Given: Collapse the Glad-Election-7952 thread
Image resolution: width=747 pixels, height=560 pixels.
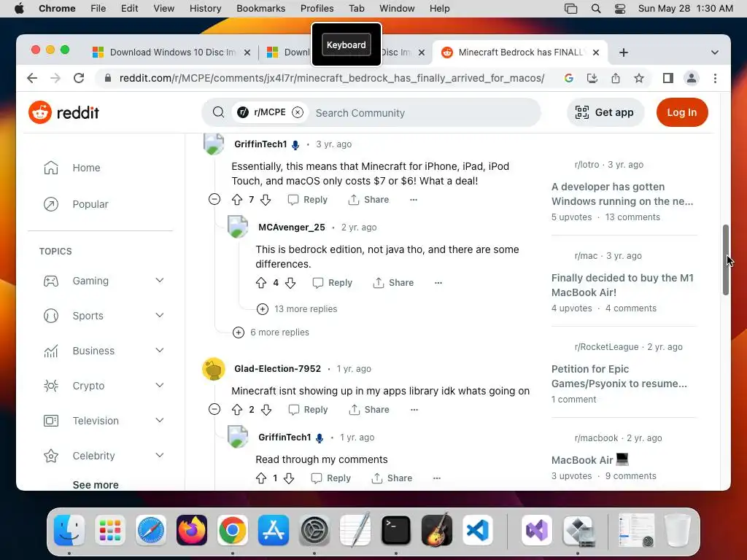Looking at the screenshot, I should pyautogui.click(x=214, y=409).
